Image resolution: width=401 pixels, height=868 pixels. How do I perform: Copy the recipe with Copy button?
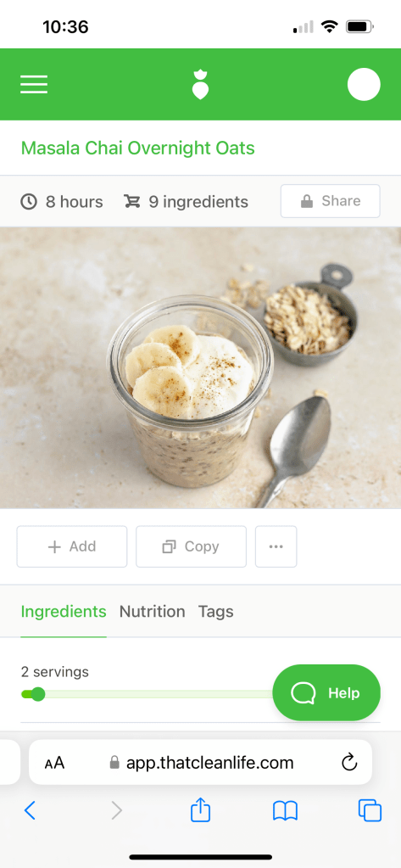point(191,546)
